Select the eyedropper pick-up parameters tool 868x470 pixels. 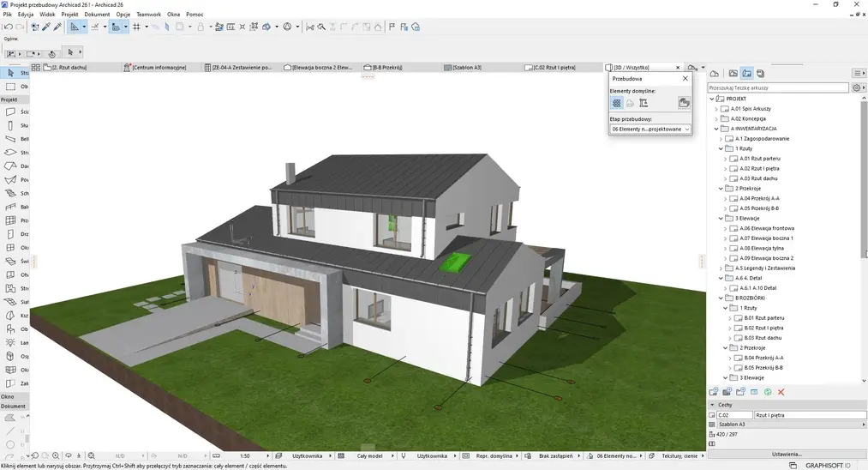(x=46, y=27)
